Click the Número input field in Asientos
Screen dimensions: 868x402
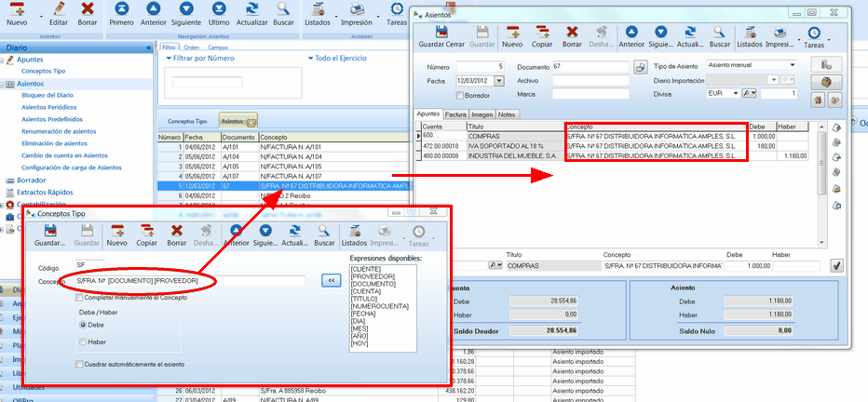480,67
